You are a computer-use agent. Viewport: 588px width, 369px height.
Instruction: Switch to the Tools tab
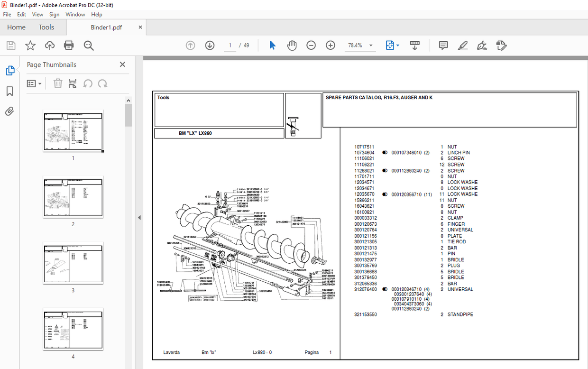point(46,27)
